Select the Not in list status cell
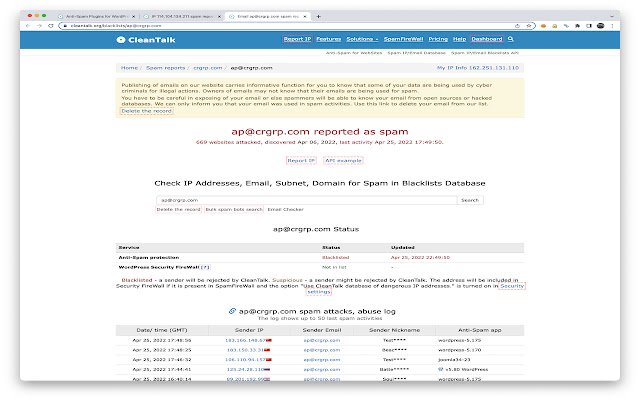This screenshot has width=640, height=400. tap(334, 267)
